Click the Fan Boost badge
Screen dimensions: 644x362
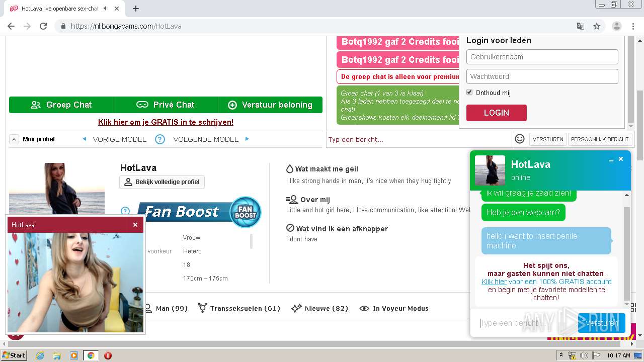(246, 212)
